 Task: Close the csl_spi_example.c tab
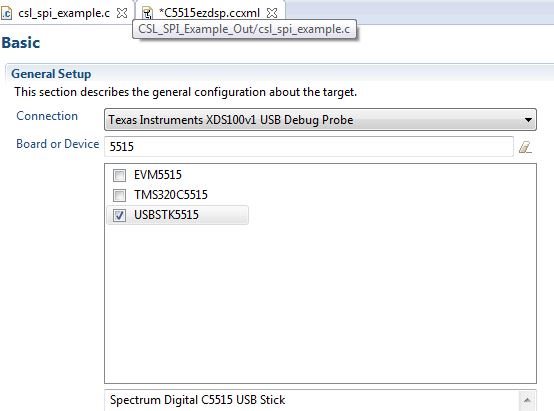pos(122,13)
